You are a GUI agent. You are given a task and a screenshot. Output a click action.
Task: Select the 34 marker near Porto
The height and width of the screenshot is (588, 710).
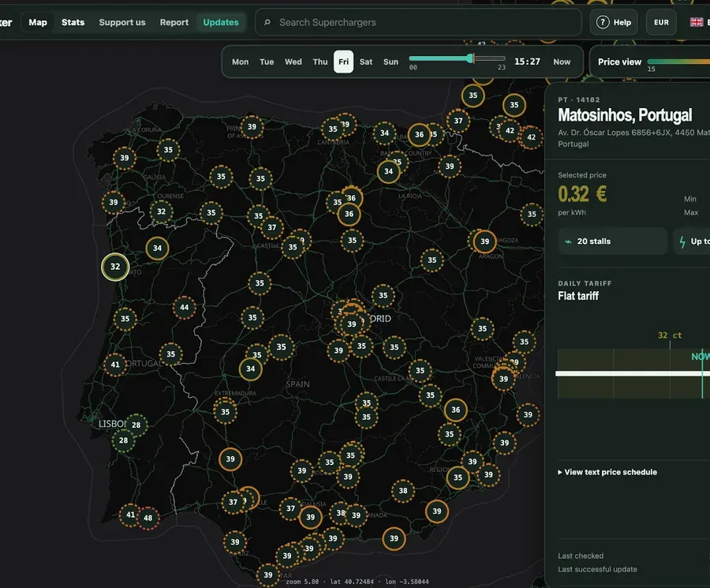(157, 249)
